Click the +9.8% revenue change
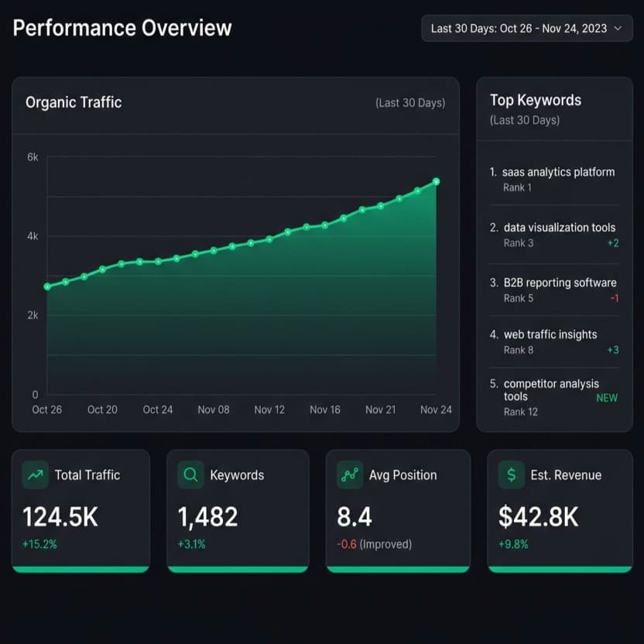Screen dimensions: 644x644 pos(513,544)
